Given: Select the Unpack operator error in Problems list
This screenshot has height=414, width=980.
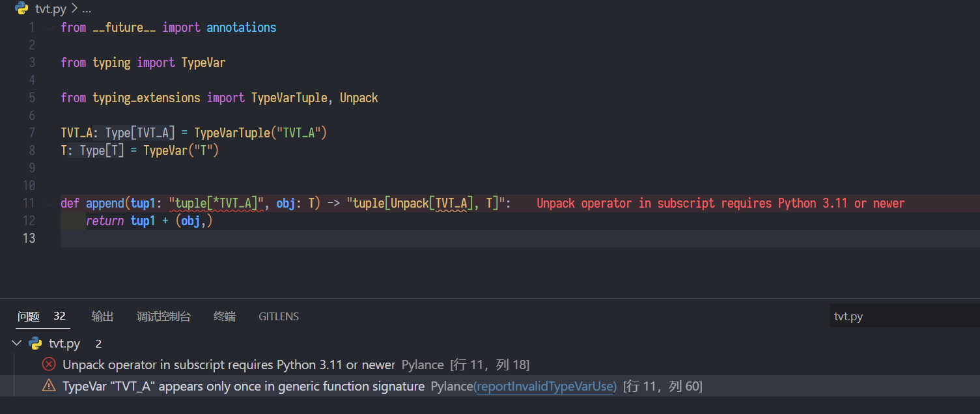Looking at the screenshot, I should coord(228,365).
